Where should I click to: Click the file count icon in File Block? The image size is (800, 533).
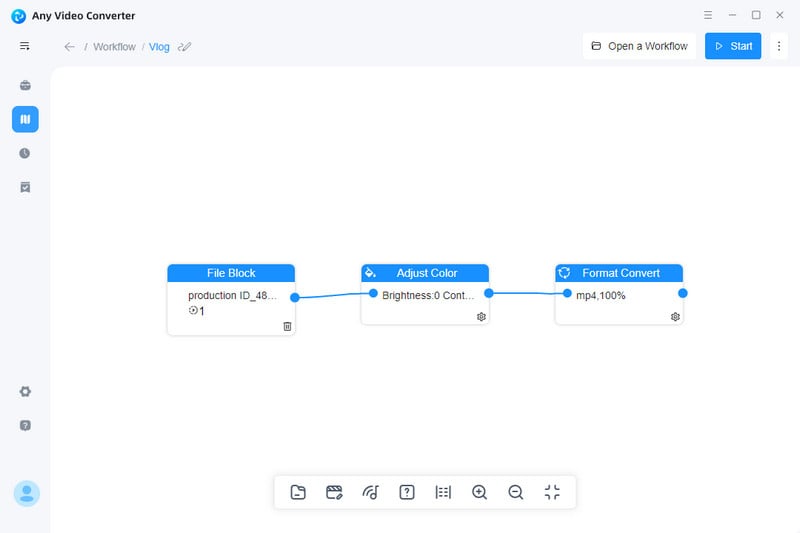(193, 310)
